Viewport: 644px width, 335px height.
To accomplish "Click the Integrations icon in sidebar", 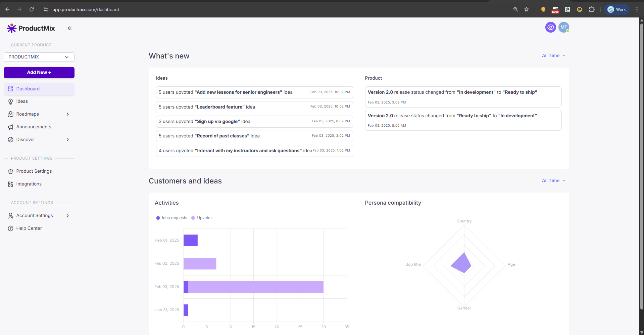I will [11, 184].
